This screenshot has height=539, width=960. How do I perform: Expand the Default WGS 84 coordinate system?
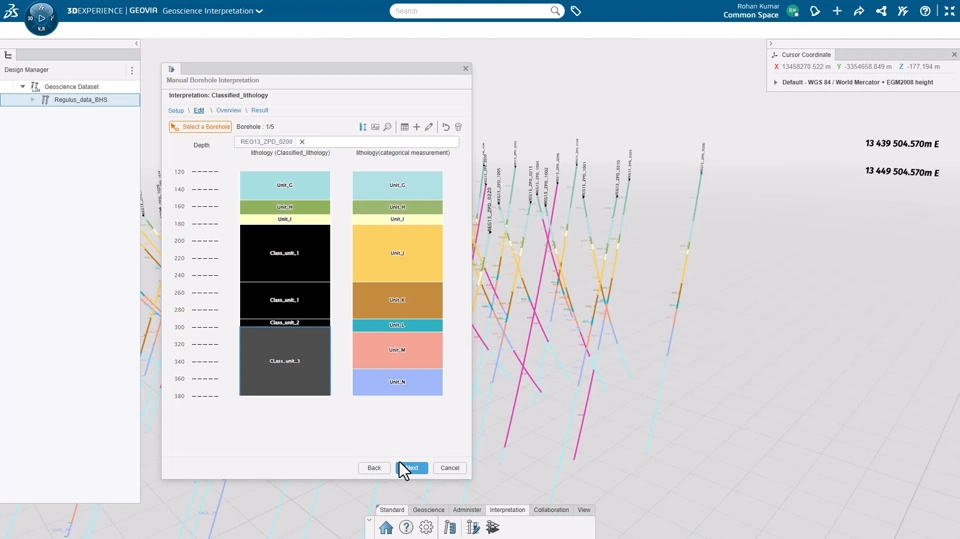(x=776, y=82)
